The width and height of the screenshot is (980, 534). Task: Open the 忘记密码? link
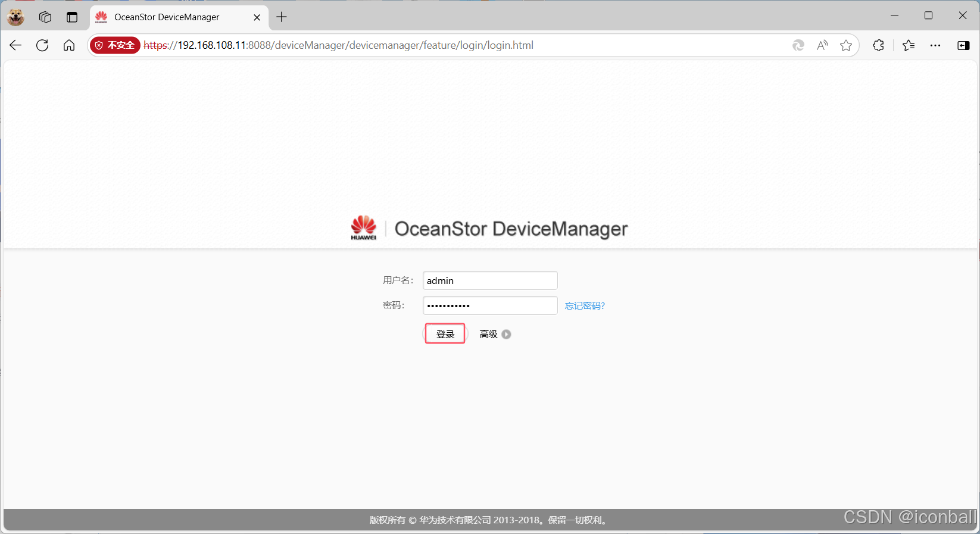click(x=585, y=306)
